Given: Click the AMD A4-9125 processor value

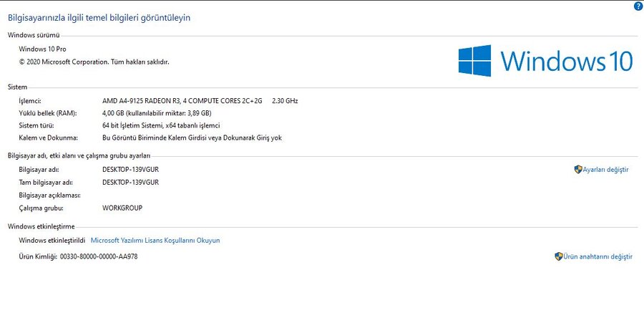Looking at the screenshot, I should [182, 101].
